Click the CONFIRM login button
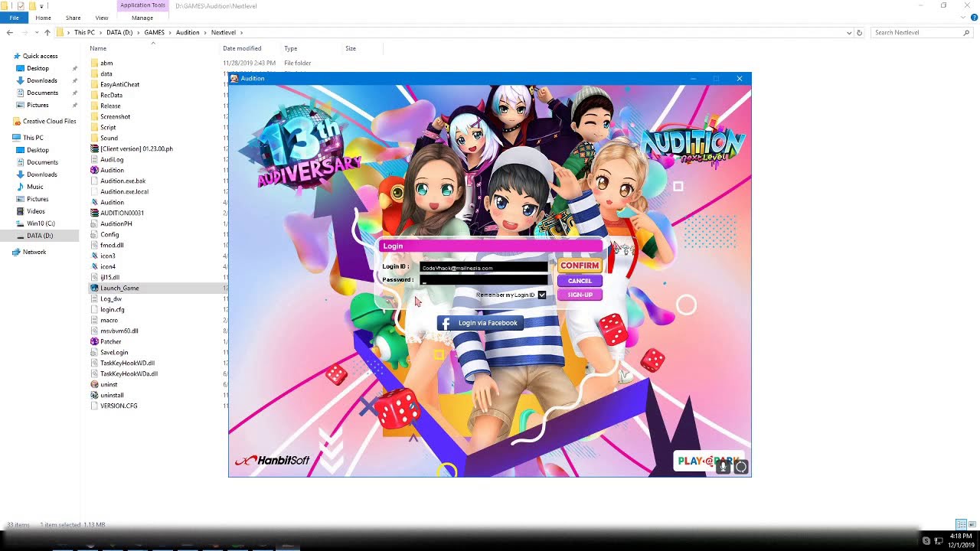980x551 pixels. tap(580, 266)
